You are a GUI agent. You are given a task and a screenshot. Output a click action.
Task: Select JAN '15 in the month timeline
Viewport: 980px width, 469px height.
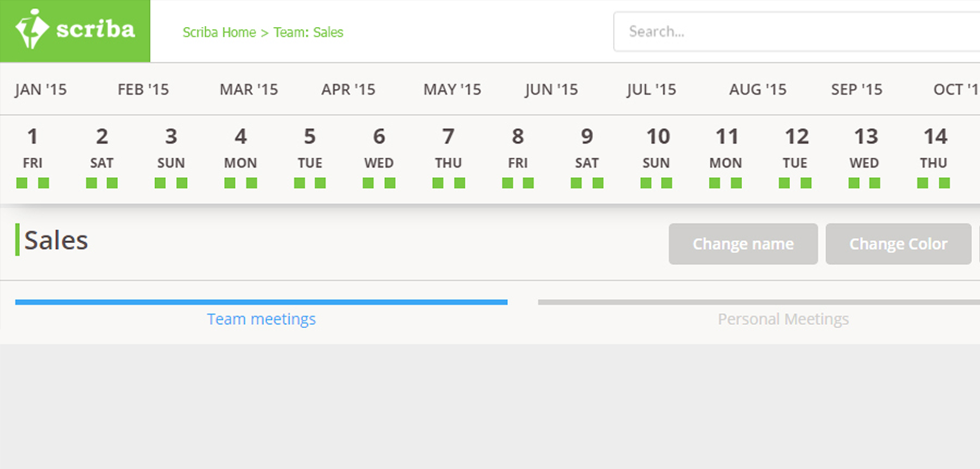pyautogui.click(x=41, y=90)
